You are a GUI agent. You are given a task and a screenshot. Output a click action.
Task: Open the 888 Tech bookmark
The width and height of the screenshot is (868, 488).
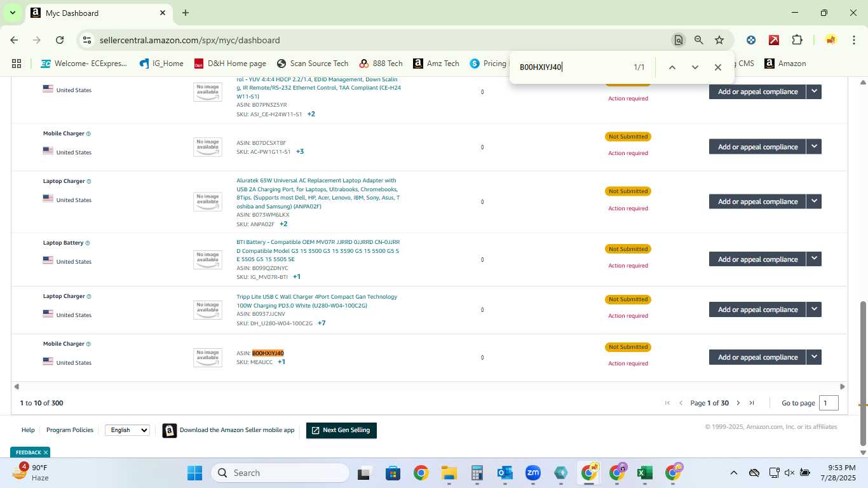pyautogui.click(x=381, y=64)
